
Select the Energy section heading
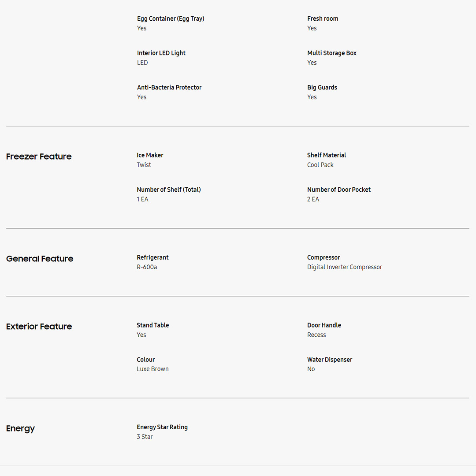click(x=20, y=428)
